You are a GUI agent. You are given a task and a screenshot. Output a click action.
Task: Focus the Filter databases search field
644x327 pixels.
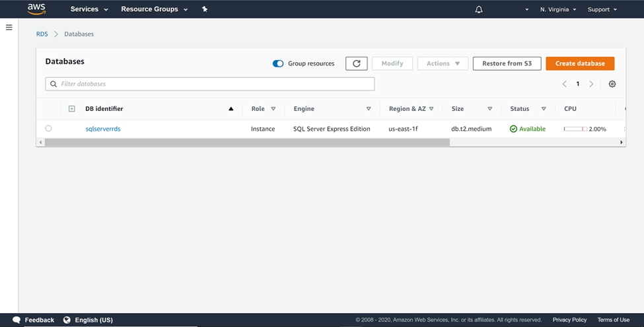[210, 84]
